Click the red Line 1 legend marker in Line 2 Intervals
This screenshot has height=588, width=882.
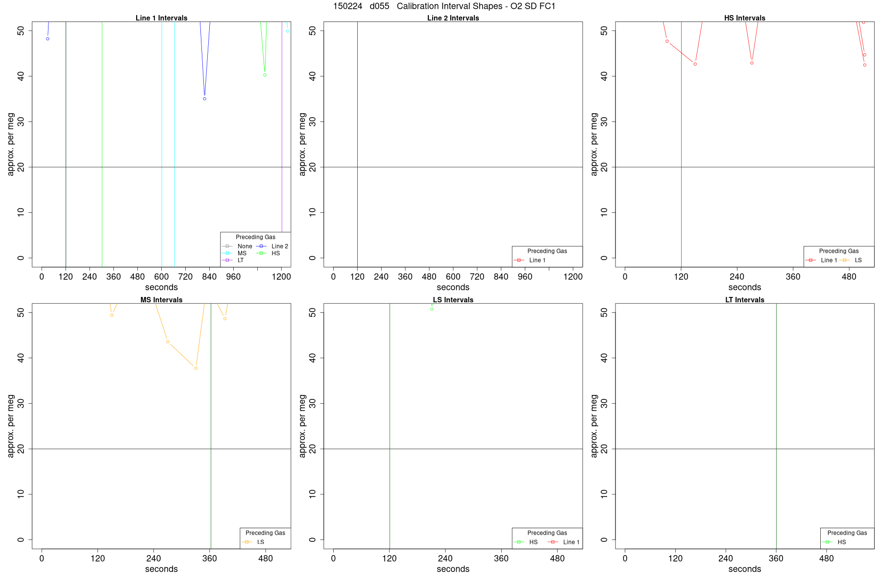519,260
